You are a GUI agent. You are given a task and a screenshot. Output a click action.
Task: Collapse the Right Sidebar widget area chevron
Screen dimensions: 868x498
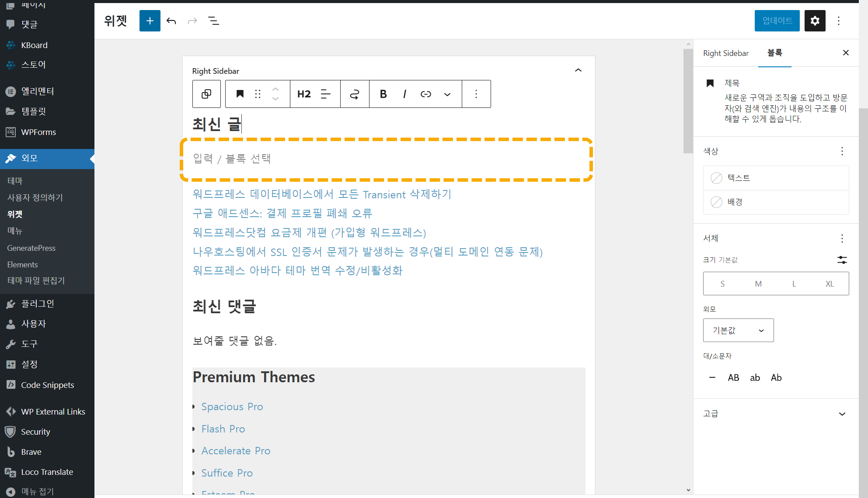coord(578,70)
